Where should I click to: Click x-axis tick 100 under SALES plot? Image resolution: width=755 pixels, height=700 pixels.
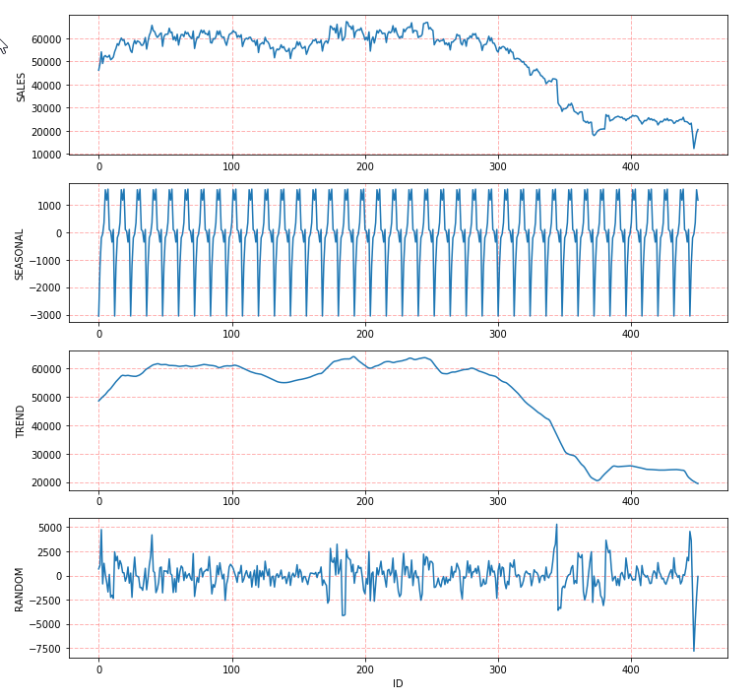coord(231,166)
